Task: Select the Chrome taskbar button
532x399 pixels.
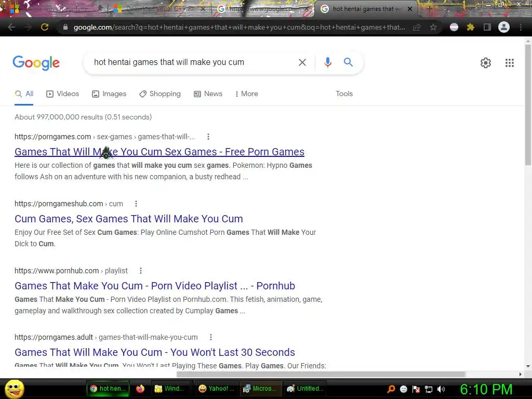Action: (109, 389)
